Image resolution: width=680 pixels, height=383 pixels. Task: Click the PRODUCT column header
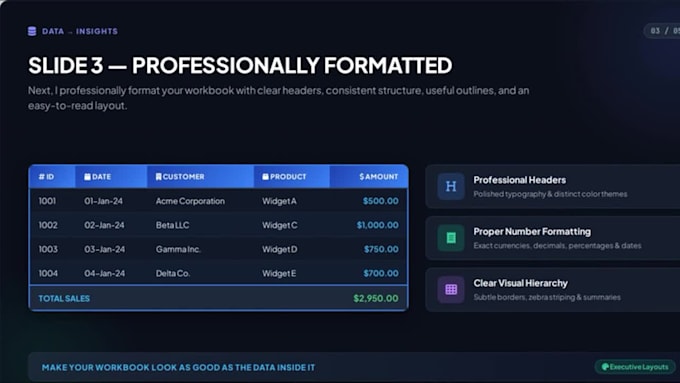pyautogui.click(x=291, y=177)
